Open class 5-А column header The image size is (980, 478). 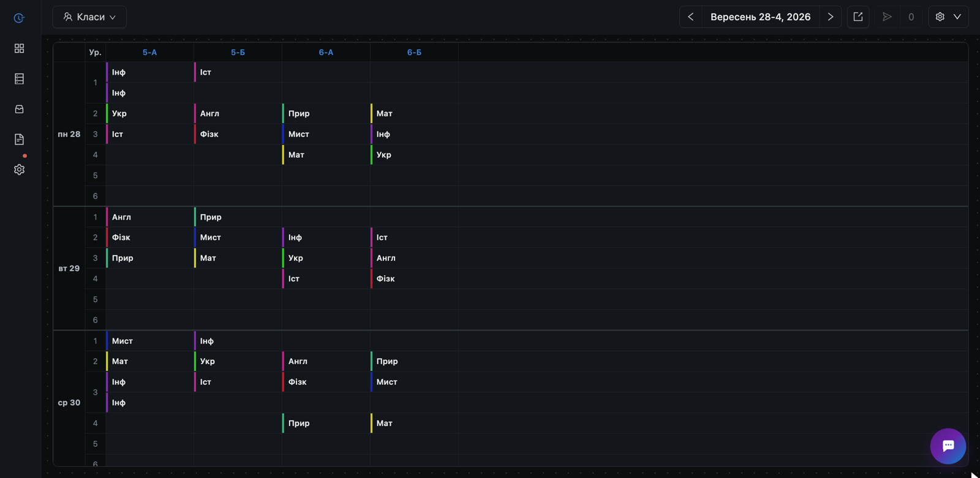point(149,53)
